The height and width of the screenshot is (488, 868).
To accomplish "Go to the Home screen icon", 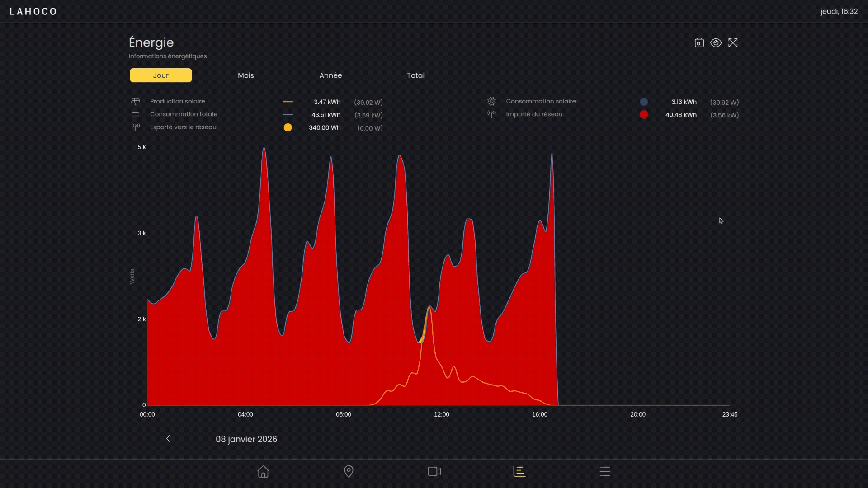I will pos(263,472).
